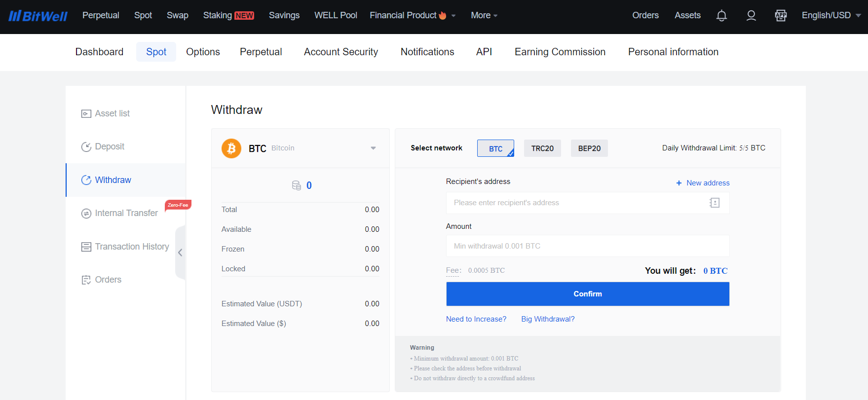Open the English/USD language dropdown
Image resolution: width=868 pixels, height=400 pixels.
[x=831, y=15]
